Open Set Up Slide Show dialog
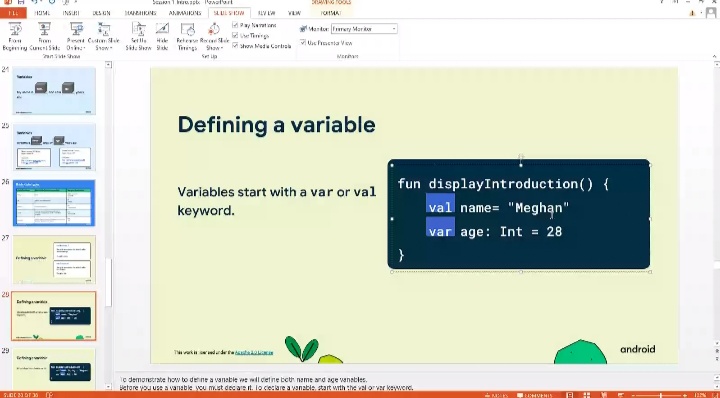This screenshot has height=398, width=720. (x=139, y=37)
